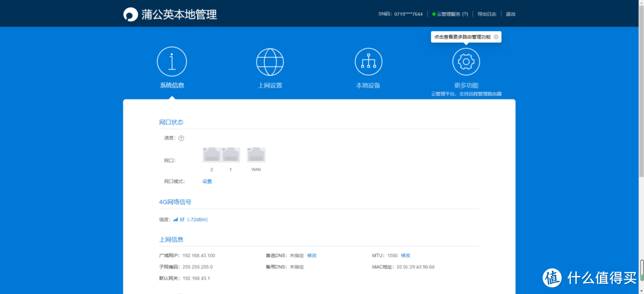The height and width of the screenshot is (294, 644).
Task: Click the 蒲公英本地管理 title text
Action: [179, 14]
